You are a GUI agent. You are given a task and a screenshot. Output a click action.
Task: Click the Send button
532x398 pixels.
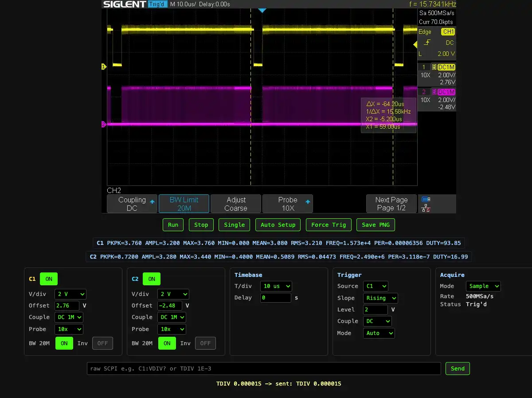[458, 368]
